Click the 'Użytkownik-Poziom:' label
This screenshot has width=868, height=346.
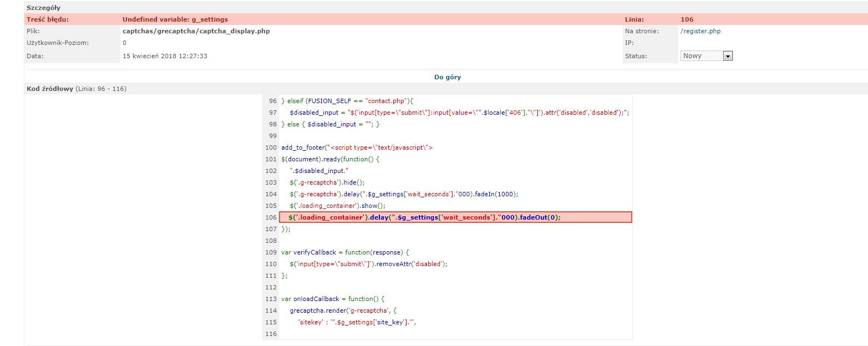click(x=58, y=43)
